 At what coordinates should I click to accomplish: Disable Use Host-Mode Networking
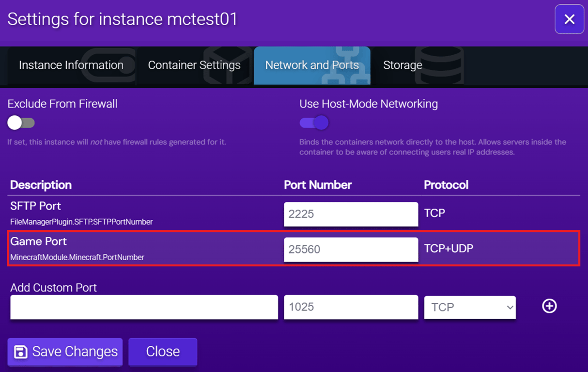point(314,123)
